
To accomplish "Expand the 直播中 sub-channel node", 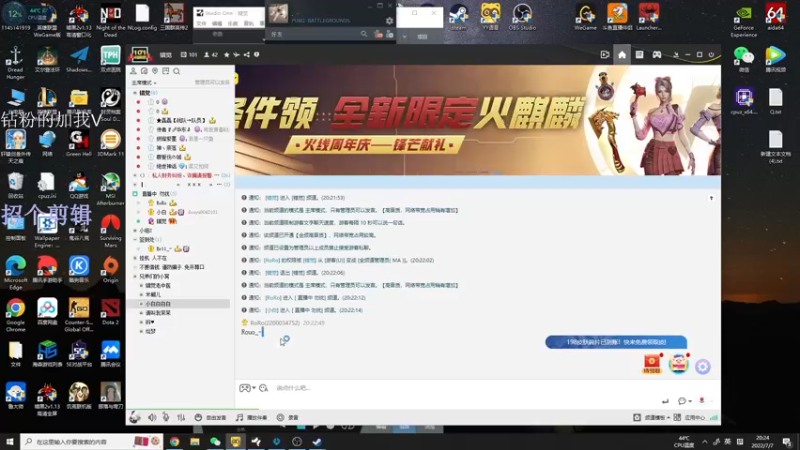I will tap(135, 194).
